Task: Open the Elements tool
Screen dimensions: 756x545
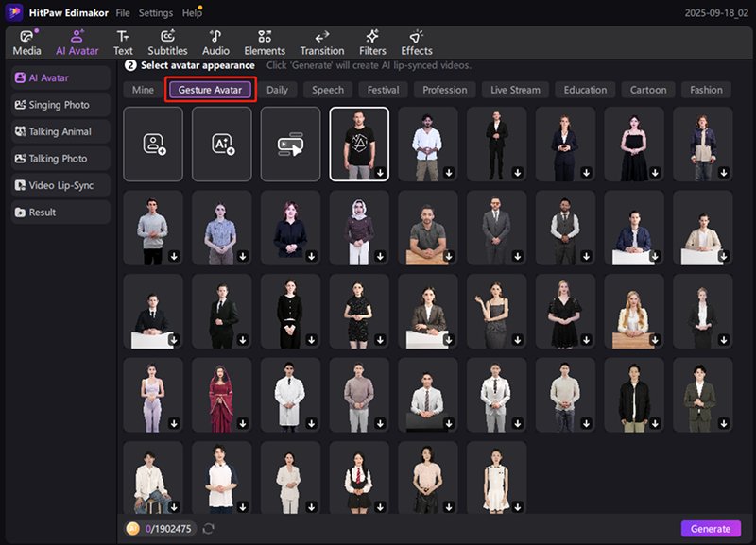Action: point(265,43)
